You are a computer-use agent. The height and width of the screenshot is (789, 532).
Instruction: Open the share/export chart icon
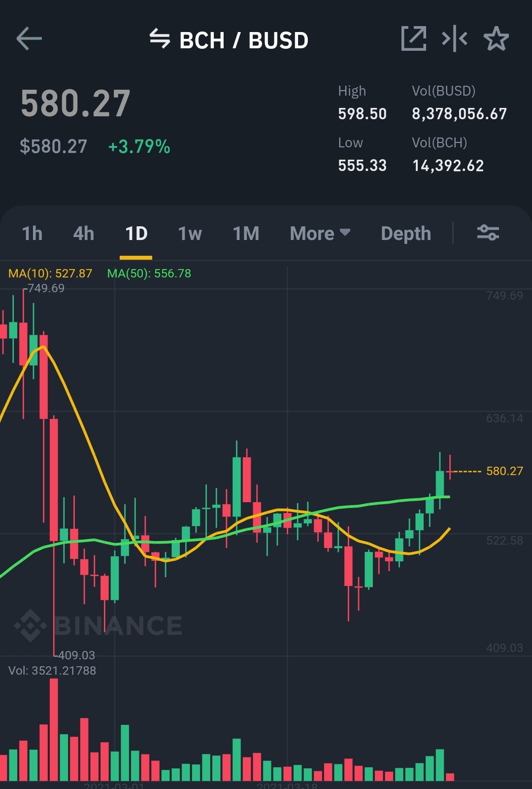click(x=414, y=38)
